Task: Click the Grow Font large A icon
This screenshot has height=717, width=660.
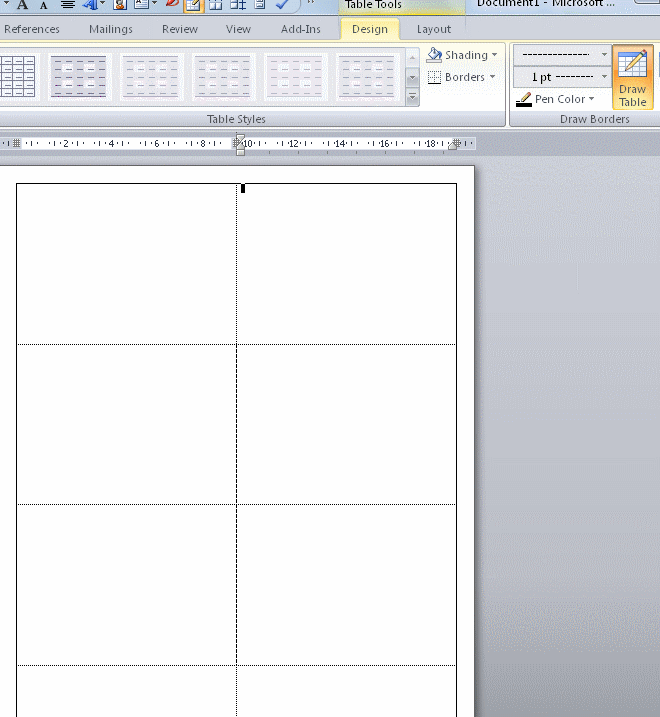Action: [22, 5]
